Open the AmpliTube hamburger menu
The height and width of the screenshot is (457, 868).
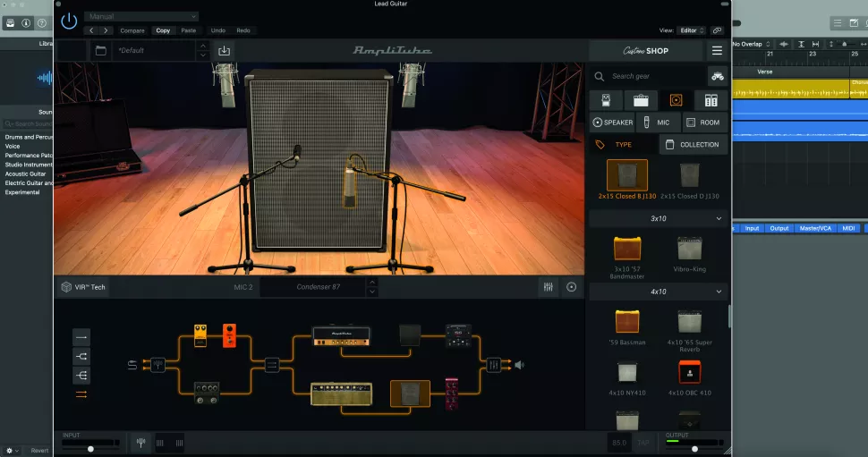(717, 51)
